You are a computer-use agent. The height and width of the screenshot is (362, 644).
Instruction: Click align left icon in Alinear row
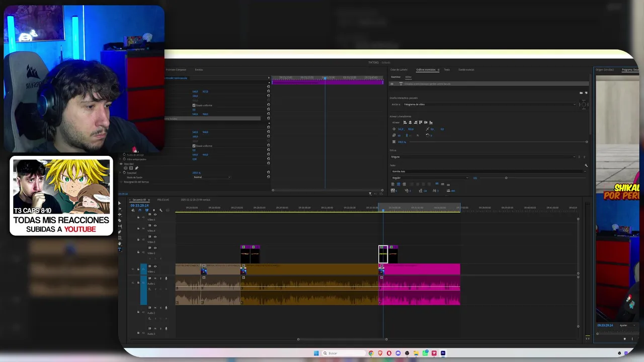tap(405, 122)
